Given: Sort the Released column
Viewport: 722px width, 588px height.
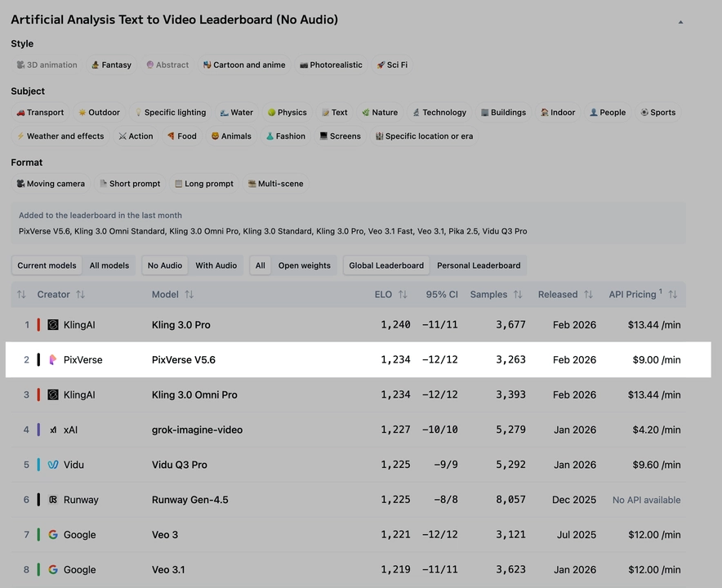Looking at the screenshot, I should pos(589,295).
